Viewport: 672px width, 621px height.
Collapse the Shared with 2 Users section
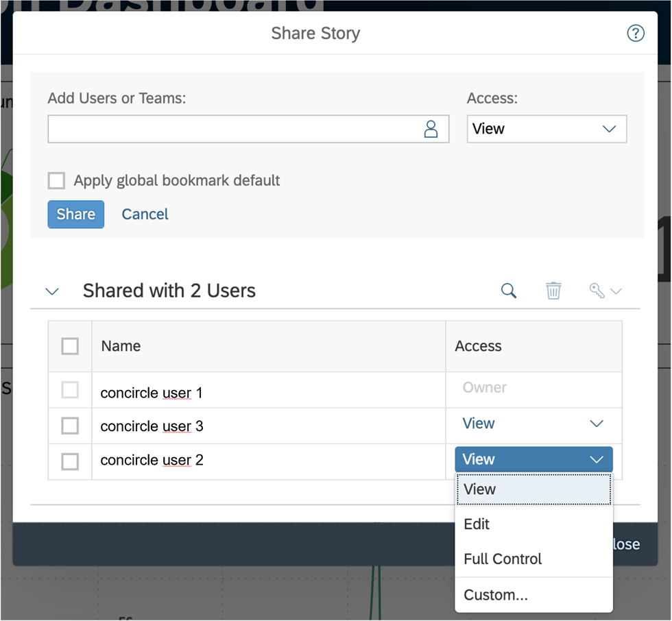coord(52,291)
